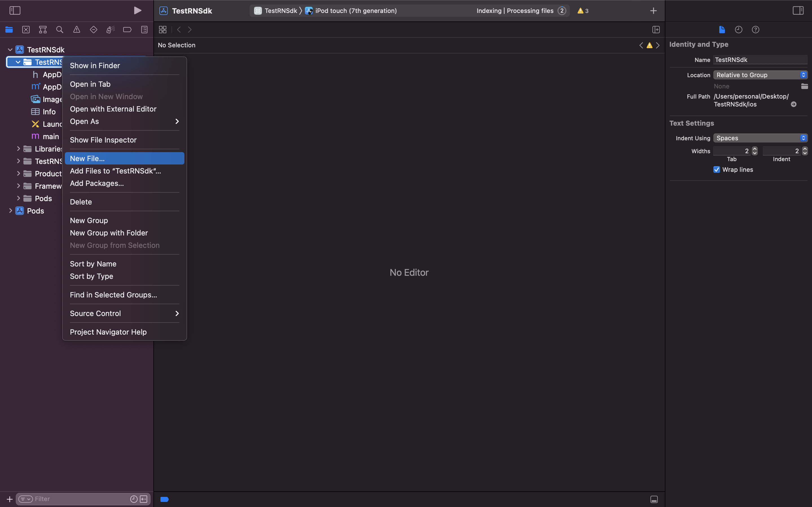Show the History inspector clock icon

click(738, 30)
